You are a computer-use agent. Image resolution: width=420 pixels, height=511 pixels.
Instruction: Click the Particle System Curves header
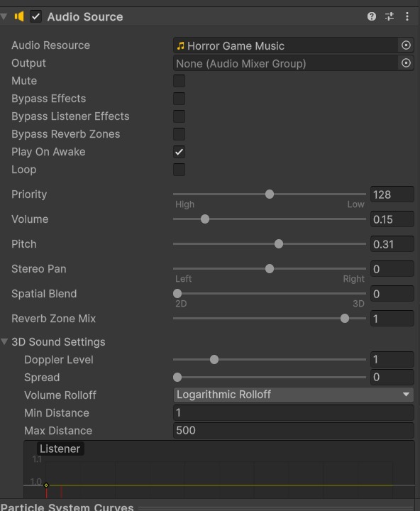point(67,507)
